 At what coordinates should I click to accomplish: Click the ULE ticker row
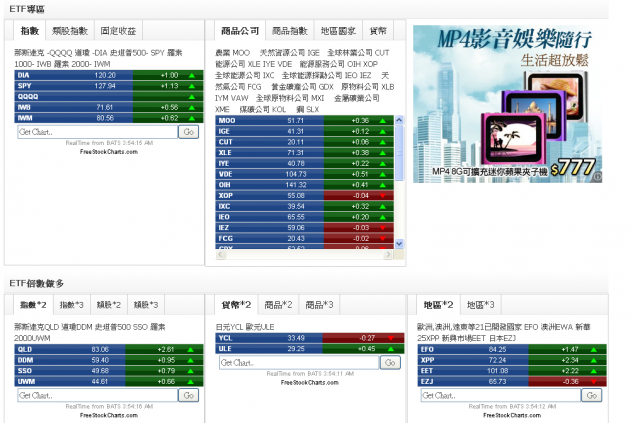pyautogui.click(x=310, y=348)
